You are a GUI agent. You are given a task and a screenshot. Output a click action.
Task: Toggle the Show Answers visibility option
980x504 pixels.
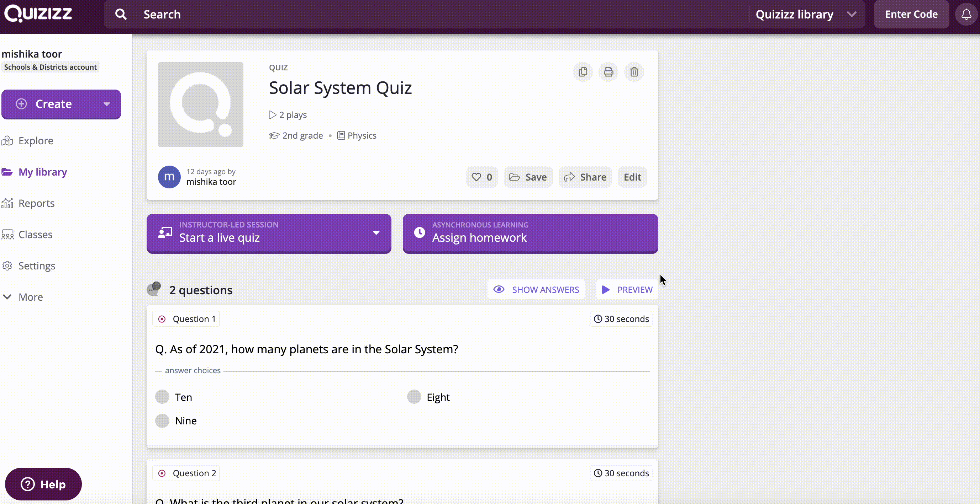(536, 289)
